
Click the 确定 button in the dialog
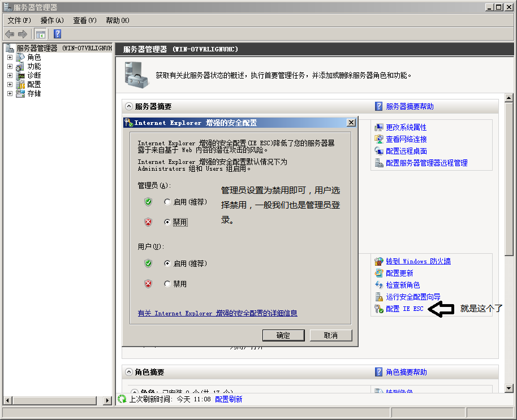pyautogui.click(x=283, y=335)
